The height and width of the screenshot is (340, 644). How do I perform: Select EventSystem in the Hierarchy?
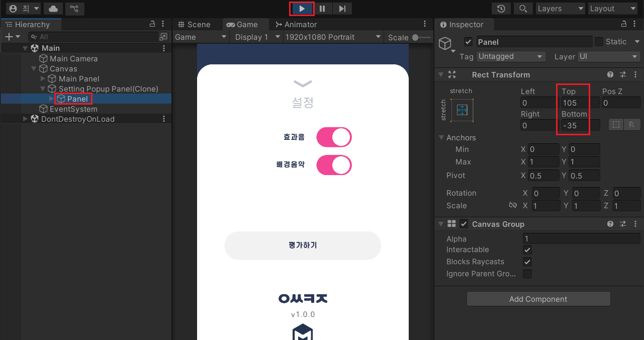(73, 109)
